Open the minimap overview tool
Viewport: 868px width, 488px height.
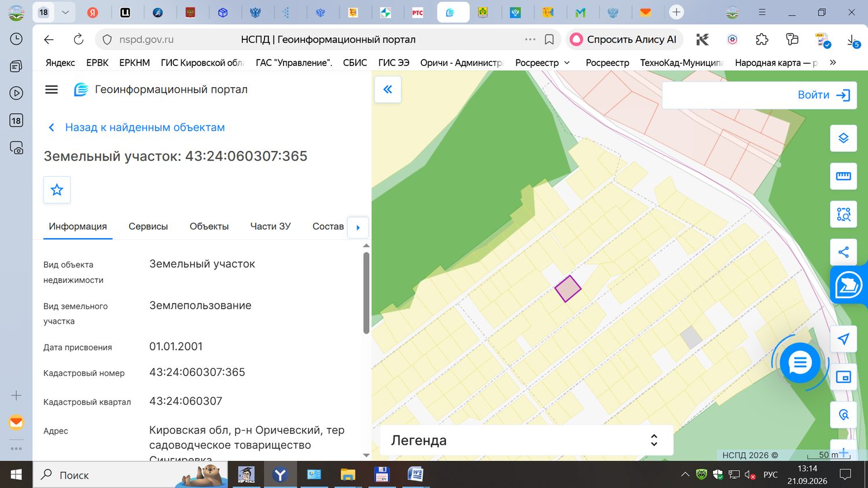click(x=843, y=378)
